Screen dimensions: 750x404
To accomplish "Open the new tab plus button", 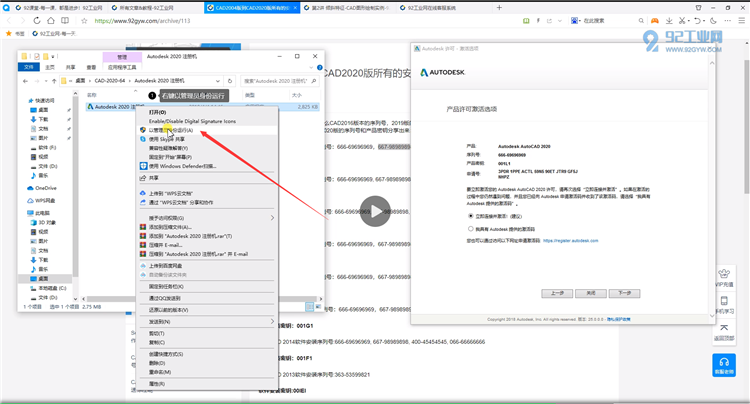I will coord(499,8).
